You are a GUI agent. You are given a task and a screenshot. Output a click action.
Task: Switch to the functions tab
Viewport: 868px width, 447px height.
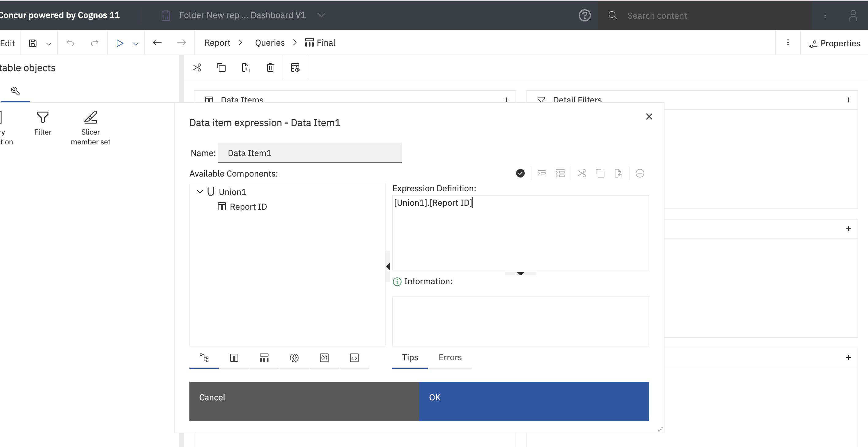point(294,358)
